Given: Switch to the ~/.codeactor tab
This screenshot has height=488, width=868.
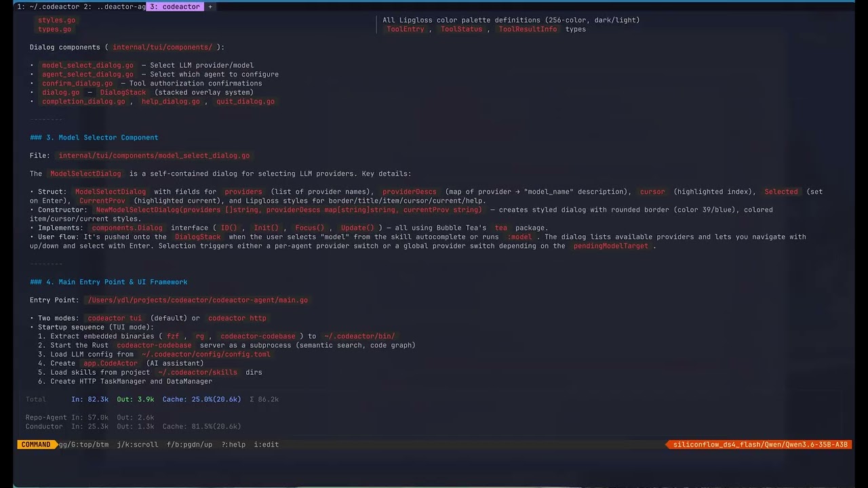Looking at the screenshot, I should coord(47,7).
